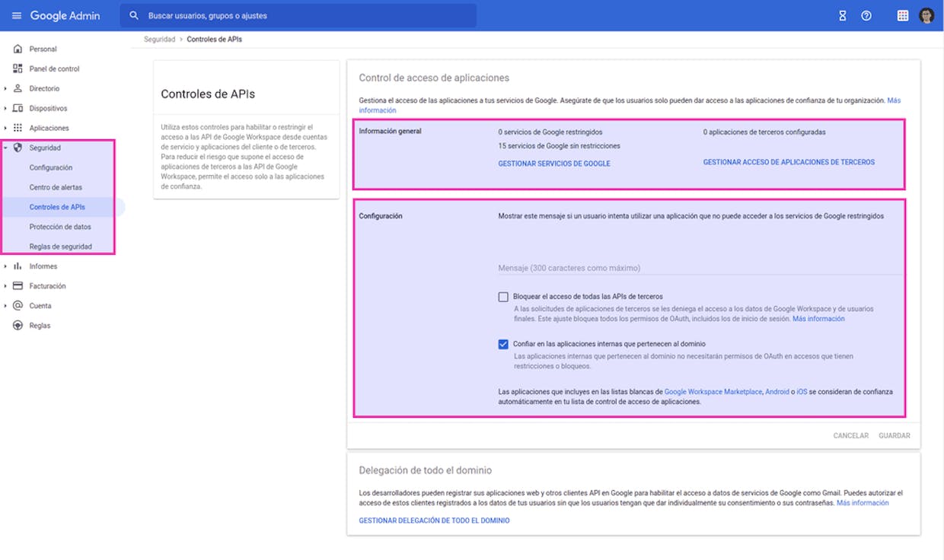Open the iOS whitelist link

[x=802, y=392]
